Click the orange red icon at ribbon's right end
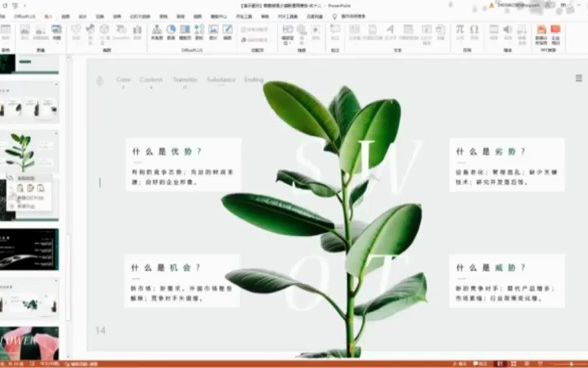The image size is (588, 368). click(555, 29)
